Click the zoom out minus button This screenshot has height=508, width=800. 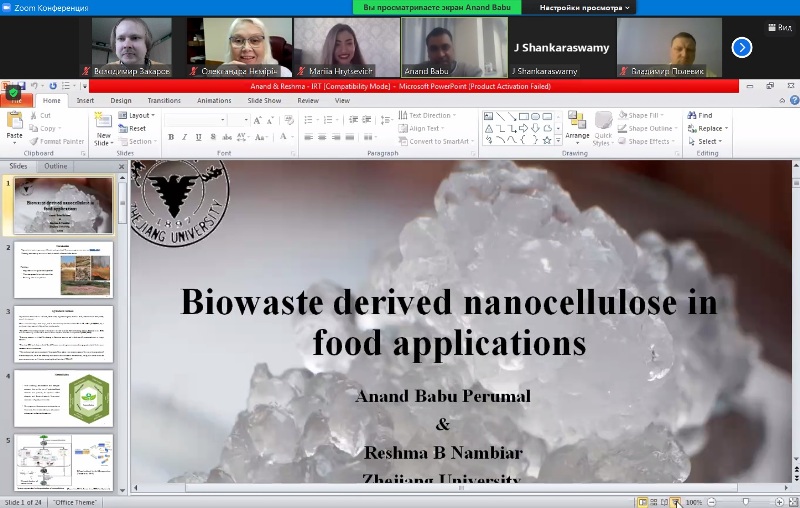click(x=712, y=502)
